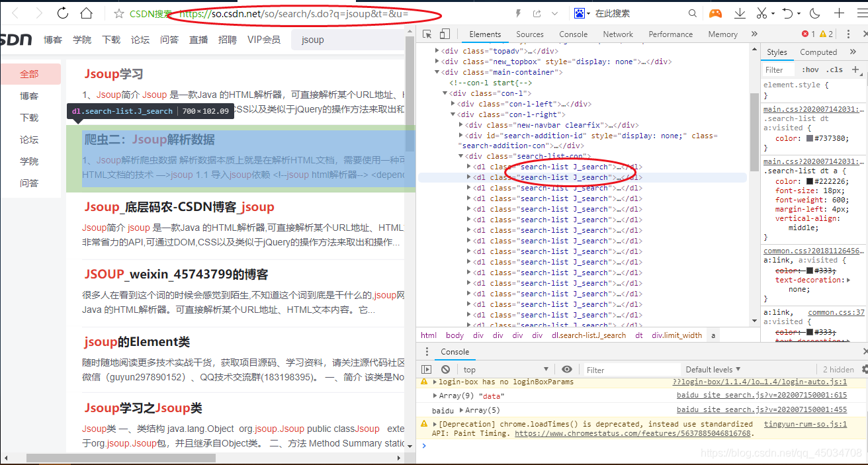Open console settings gear icon
Viewport: 868px width, 465px height.
pyautogui.click(x=865, y=369)
